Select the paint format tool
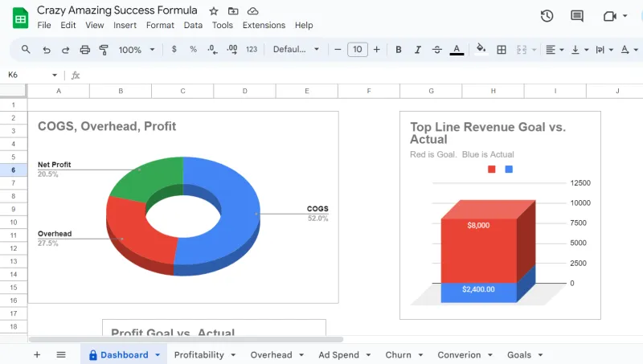This screenshot has width=643, height=364. pos(104,50)
